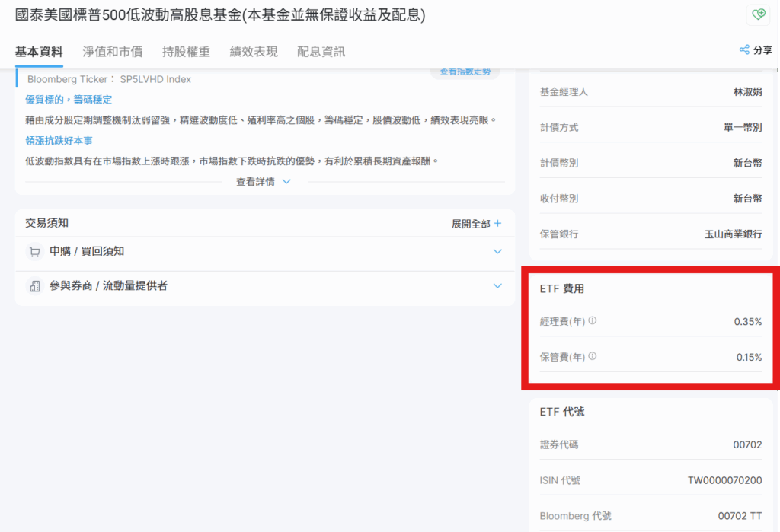Click the 交易須知 section heading
Screen dimensions: 780x532
point(46,223)
